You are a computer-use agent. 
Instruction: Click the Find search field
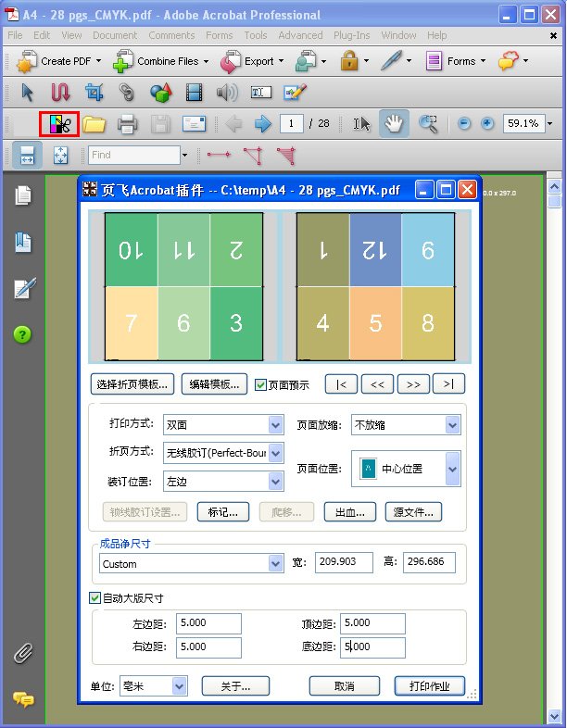point(134,155)
